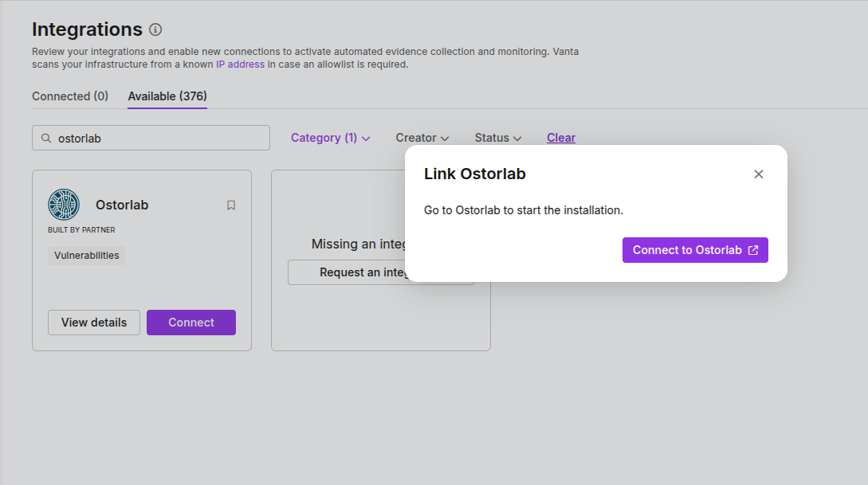Click View details on Ostorlab card
This screenshot has width=868, height=485.
pyautogui.click(x=94, y=323)
